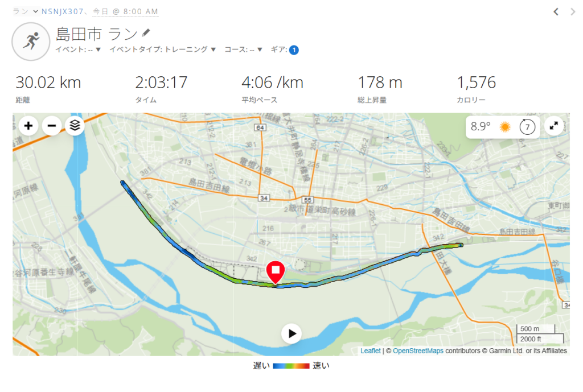583x392 pixels.
Task: Click the running activity type icon
Action: click(31, 41)
